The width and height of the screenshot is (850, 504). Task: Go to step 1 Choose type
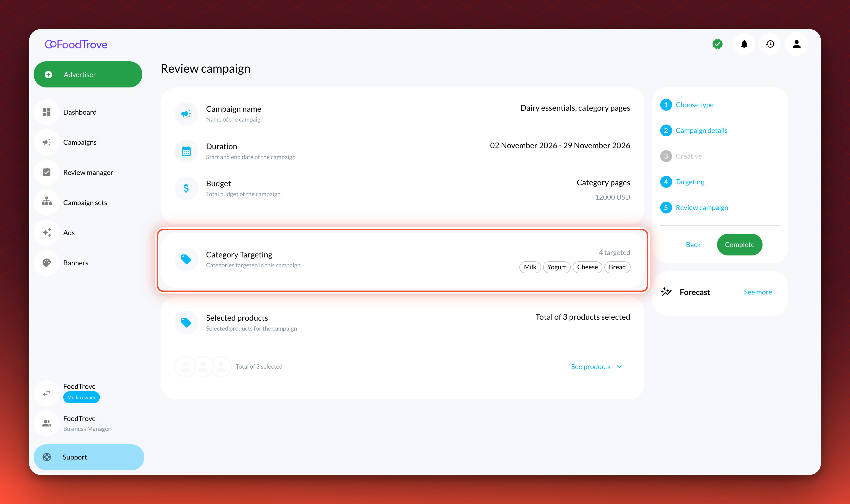coord(687,105)
